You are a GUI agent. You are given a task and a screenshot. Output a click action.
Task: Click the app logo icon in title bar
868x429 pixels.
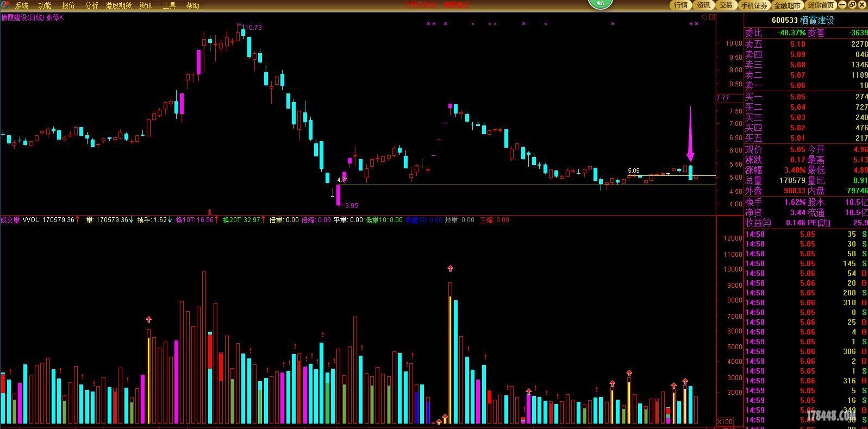coord(5,5)
